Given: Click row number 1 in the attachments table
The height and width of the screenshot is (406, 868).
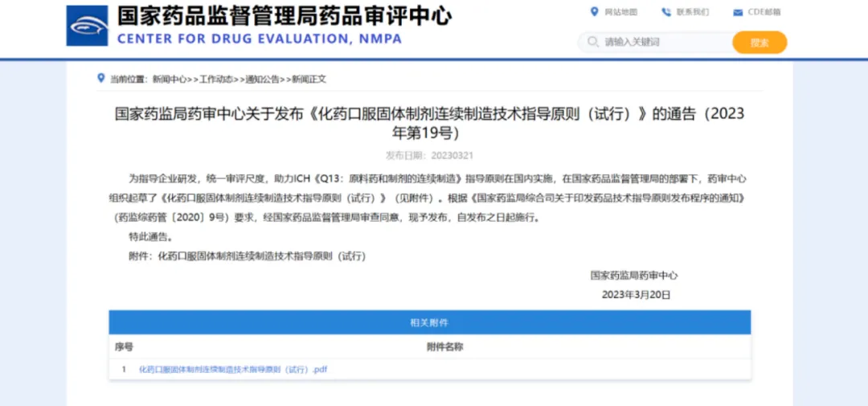Looking at the screenshot, I should click(124, 370).
